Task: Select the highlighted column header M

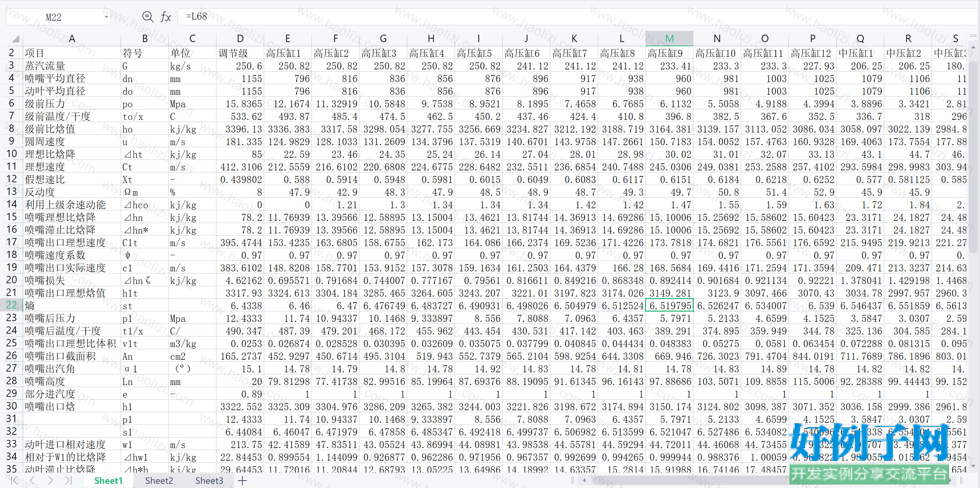Action: (x=669, y=39)
